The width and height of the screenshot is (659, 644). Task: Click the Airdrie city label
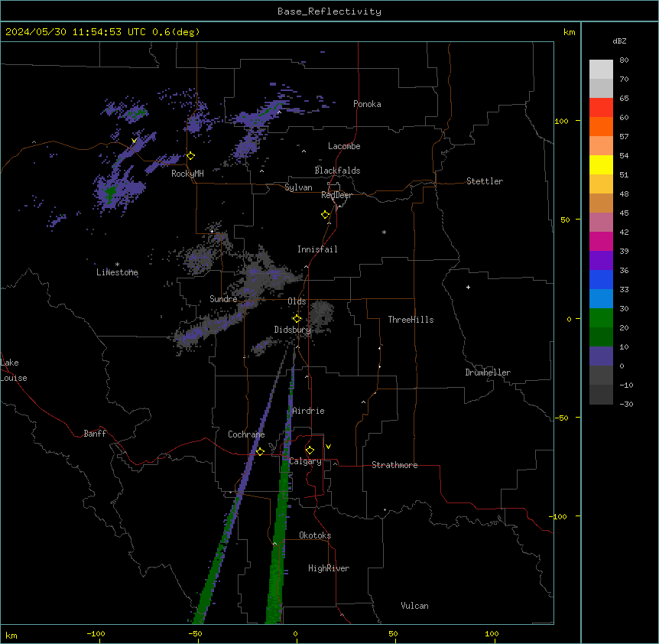tap(308, 411)
